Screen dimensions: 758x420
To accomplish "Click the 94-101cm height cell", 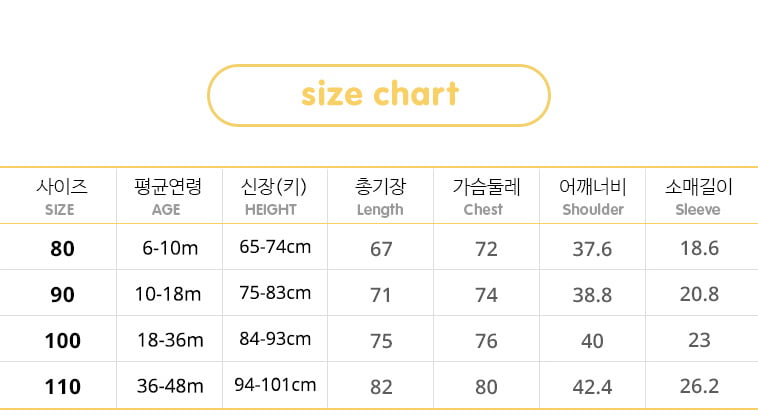I will pos(275,385).
